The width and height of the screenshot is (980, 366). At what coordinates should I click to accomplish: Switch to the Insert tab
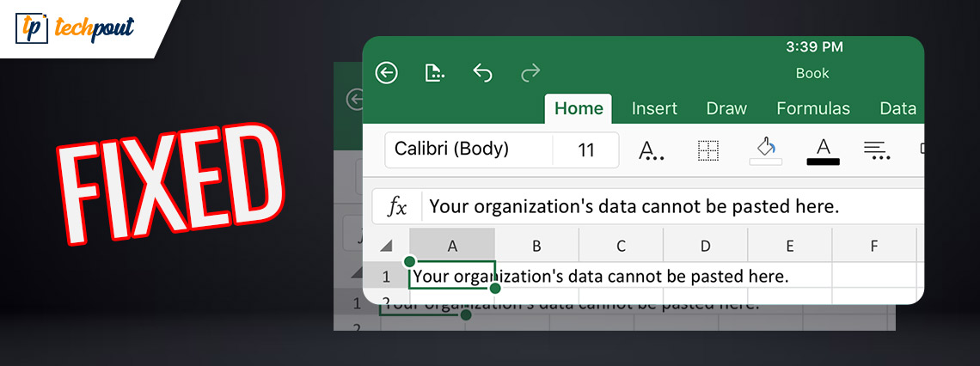pos(654,108)
